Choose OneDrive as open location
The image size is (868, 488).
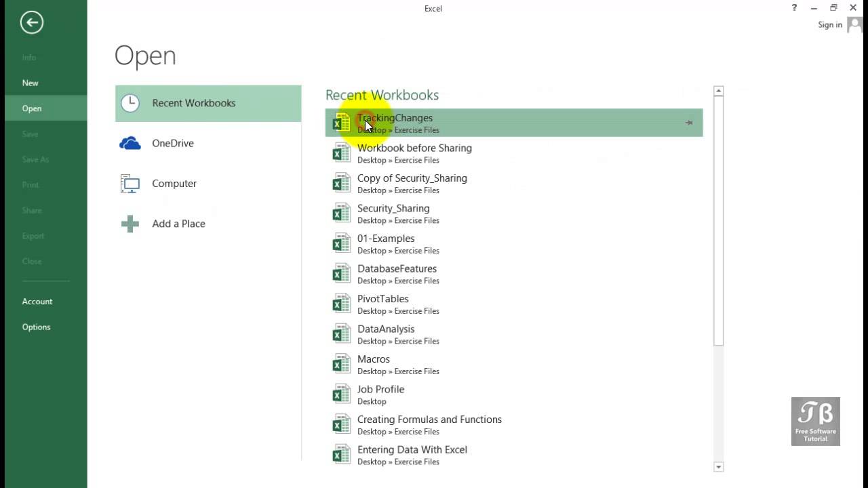coord(208,143)
